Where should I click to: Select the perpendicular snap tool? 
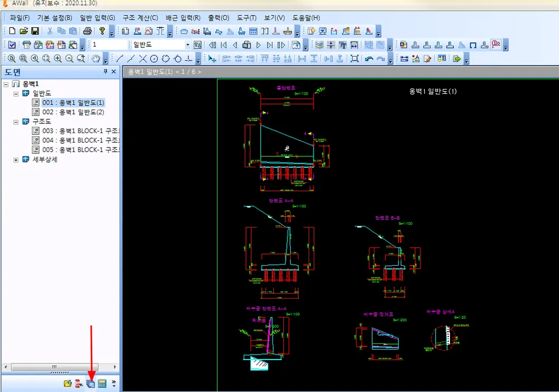[188, 58]
